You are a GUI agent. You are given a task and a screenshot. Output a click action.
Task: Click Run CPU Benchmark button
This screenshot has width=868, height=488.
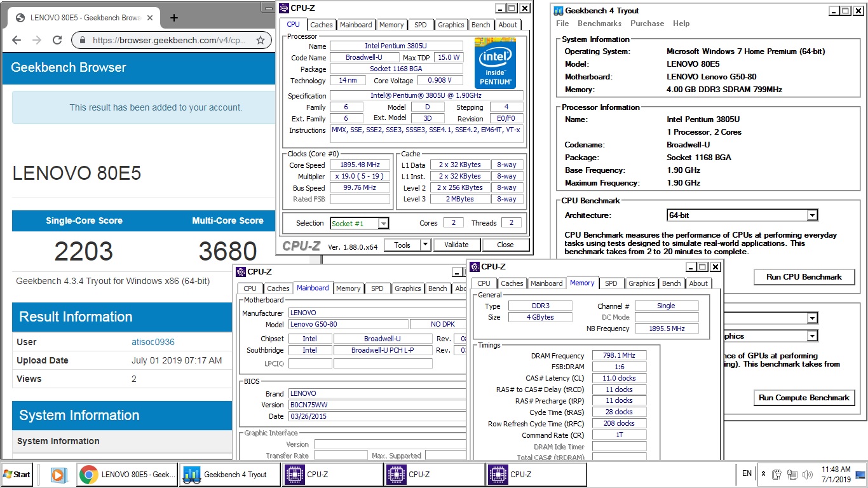pos(804,277)
